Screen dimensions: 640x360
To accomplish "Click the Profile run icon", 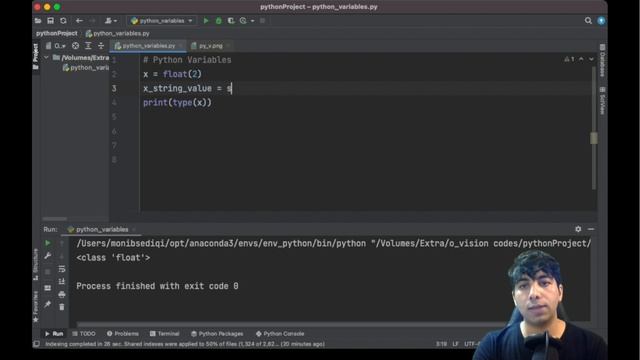I will [244, 21].
